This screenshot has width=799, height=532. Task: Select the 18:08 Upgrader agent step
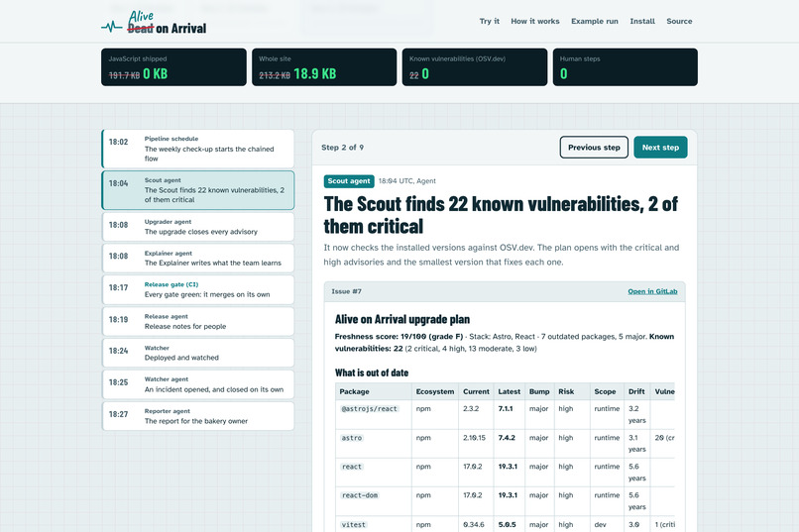click(x=198, y=227)
